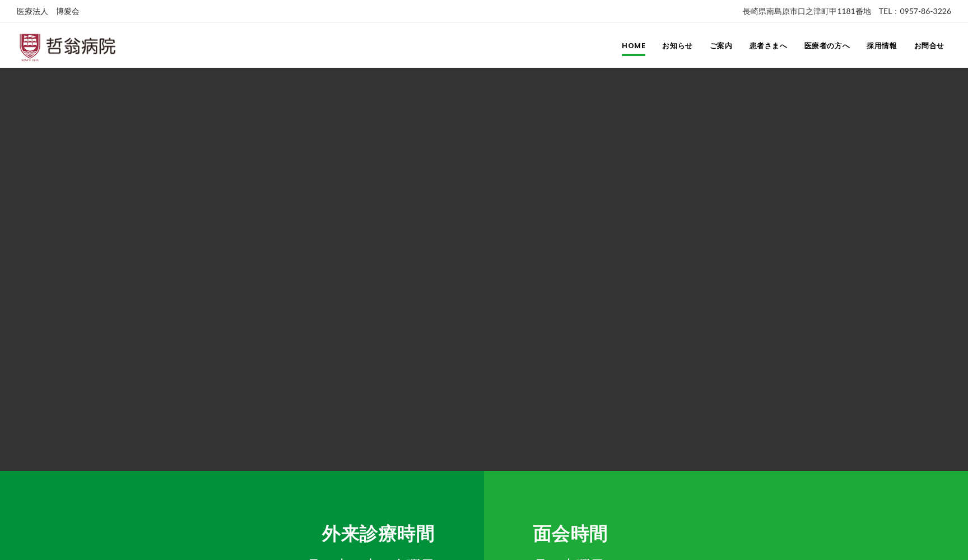The image size is (968, 560).
Task: Open 医療者の方へ (For Medical Staff) page
Action: pyautogui.click(x=826, y=46)
